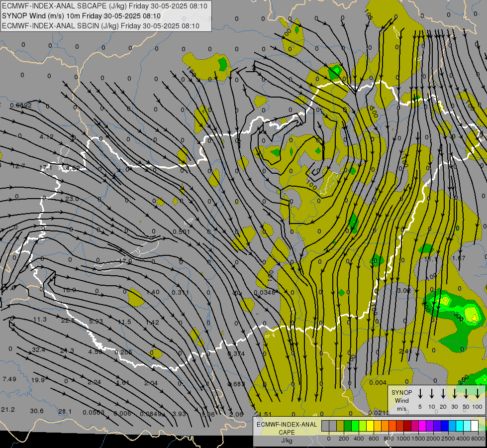Click the map value 3.02
487x448 pixels.
click(x=404, y=290)
